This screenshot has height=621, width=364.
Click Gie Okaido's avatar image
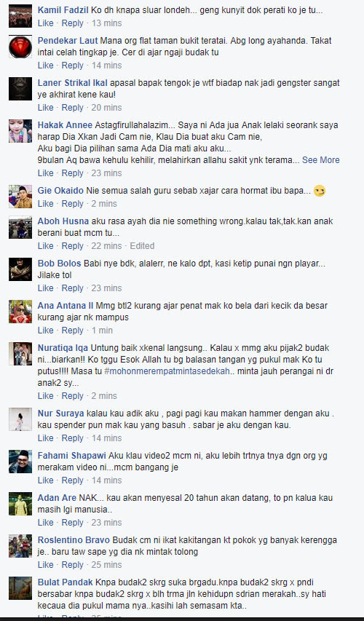(20, 197)
